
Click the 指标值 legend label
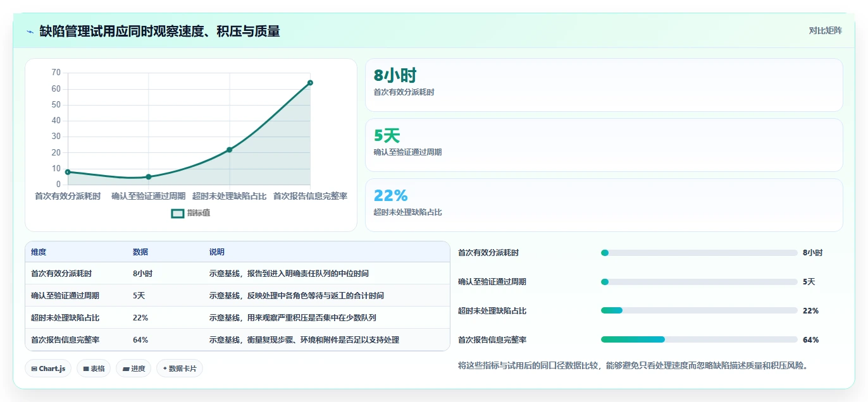(199, 214)
